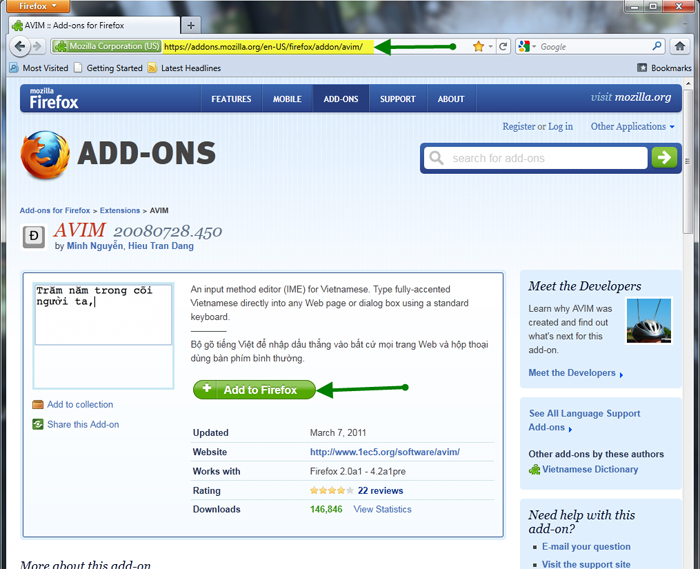The height and width of the screenshot is (569, 700).
Task: Open the Vietnamese Dictionary add-on link
Action: tap(590, 469)
